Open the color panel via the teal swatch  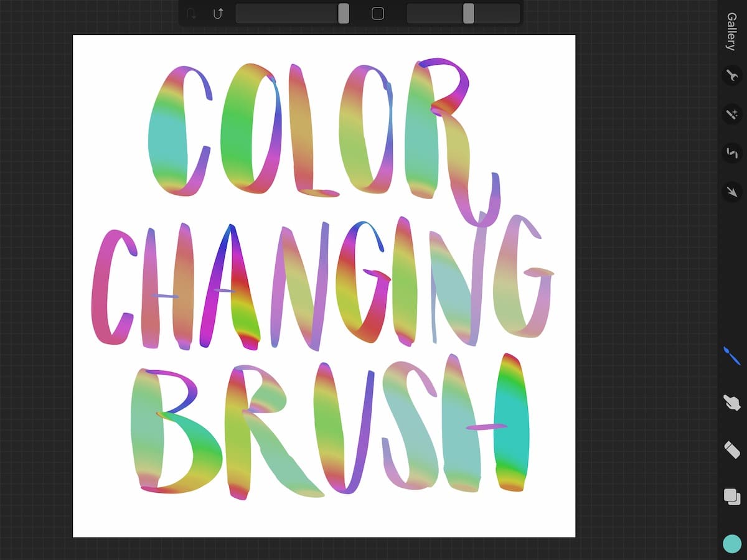coord(732,543)
